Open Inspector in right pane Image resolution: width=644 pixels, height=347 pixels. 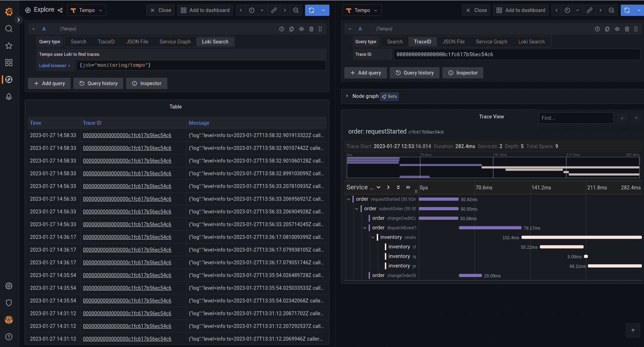463,73
